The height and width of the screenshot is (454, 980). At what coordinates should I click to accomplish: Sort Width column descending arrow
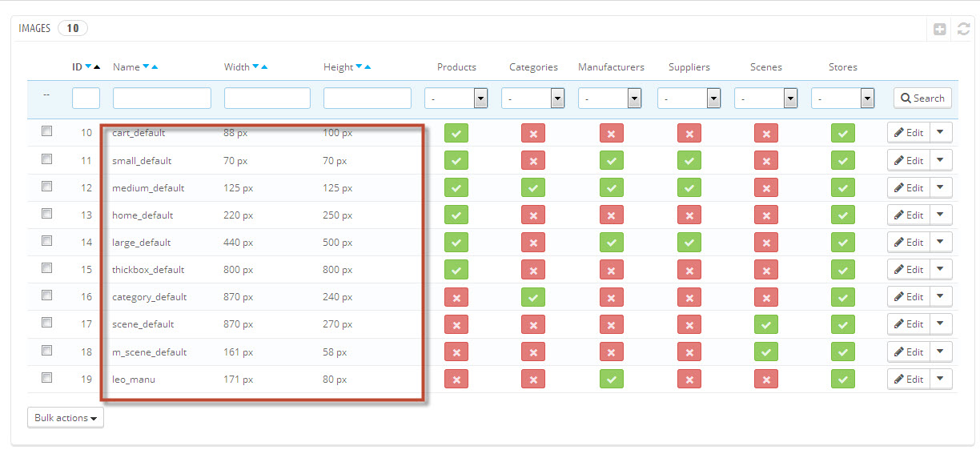[x=255, y=67]
